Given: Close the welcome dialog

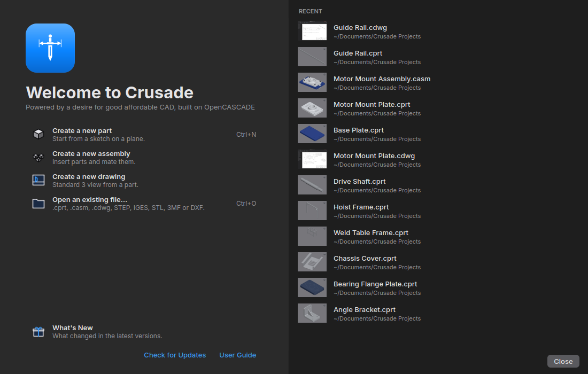Looking at the screenshot, I should (563, 361).
